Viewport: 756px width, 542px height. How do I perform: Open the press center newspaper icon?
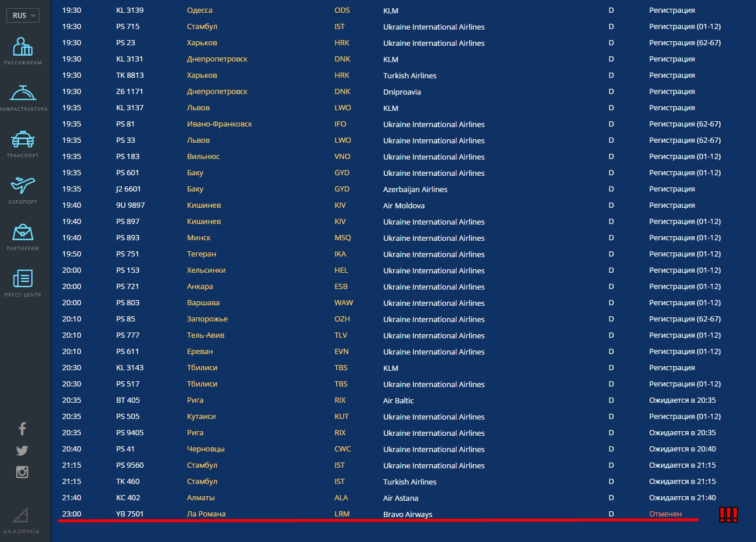click(x=23, y=279)
